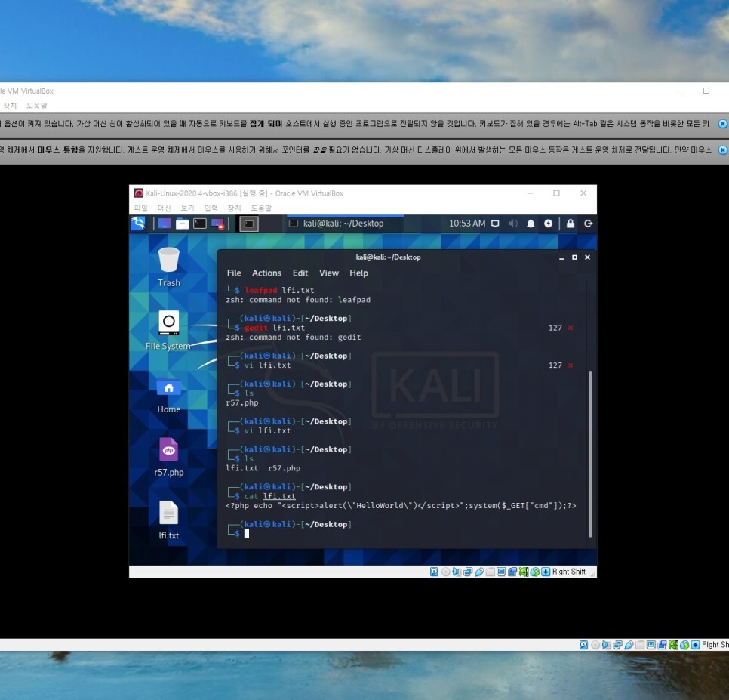Click the php echo script output line
The image size is (729, 700).
(401, 506)
